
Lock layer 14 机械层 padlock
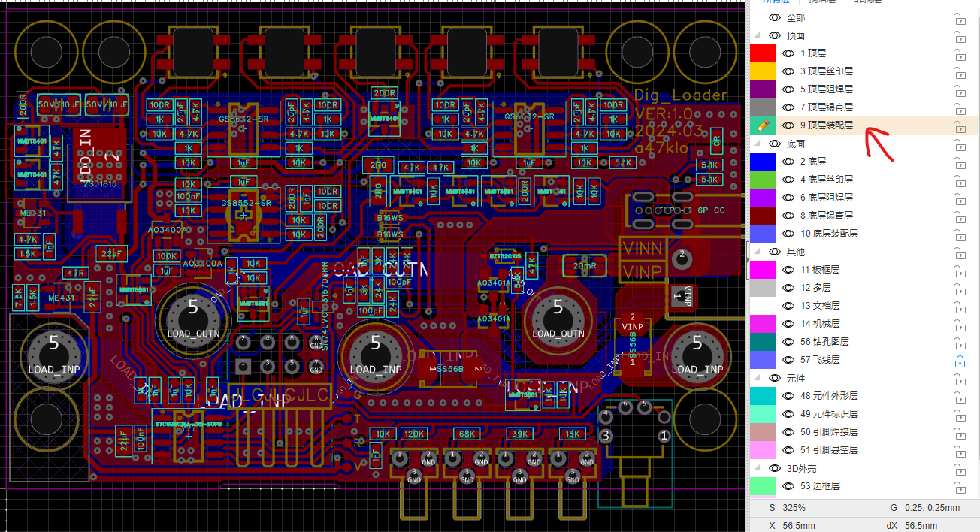959,325
